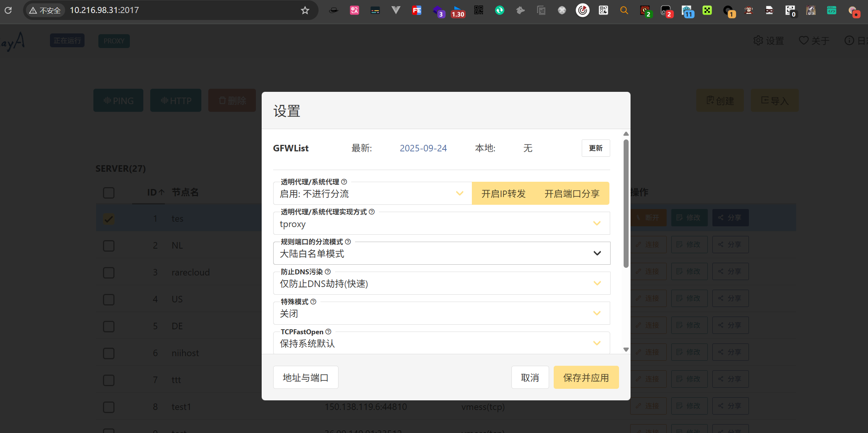Open the 仅防止DNS劫持(快速) dropdown

click(x=441, y=284)
